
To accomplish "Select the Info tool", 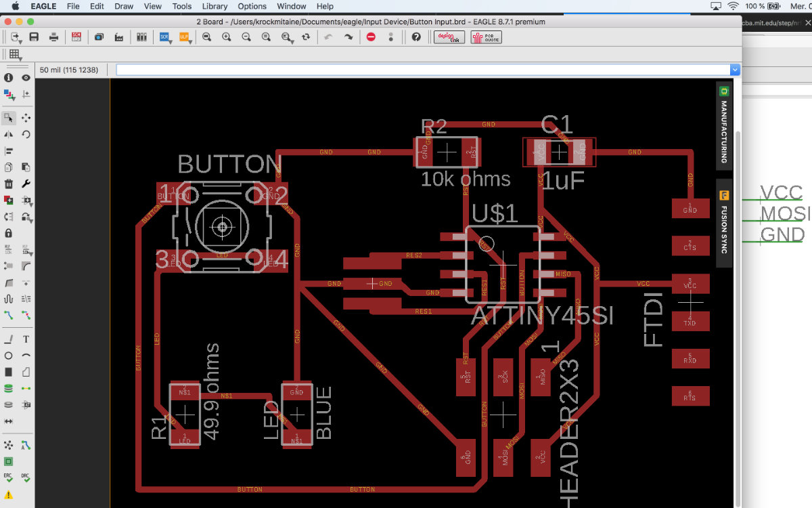I will coord(9,78).
